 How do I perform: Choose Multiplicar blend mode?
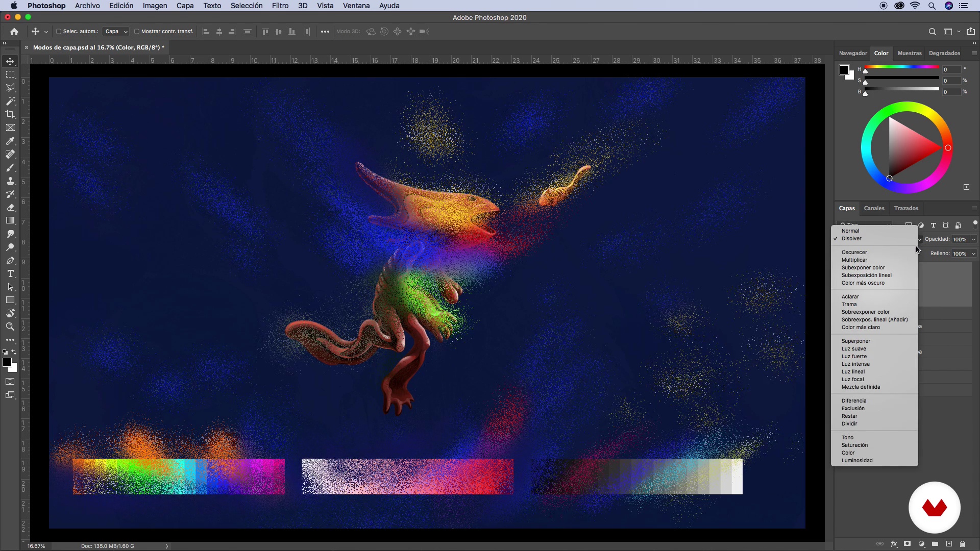[x=854, y=260]
